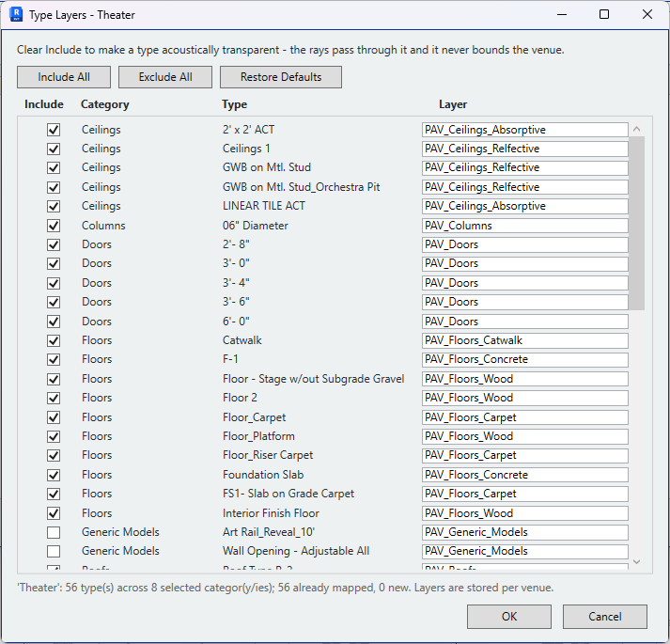The image size is (670, 644).
Task: Uncheck Include for LINEAR TILE ACT
Action: click(54, 206)
